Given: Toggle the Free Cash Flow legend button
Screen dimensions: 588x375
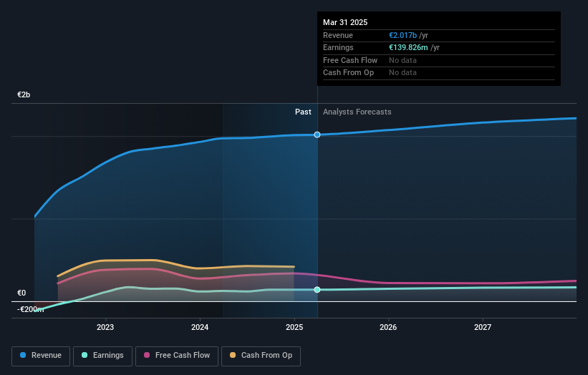Looking at the screenshot, I should [177, 356].
